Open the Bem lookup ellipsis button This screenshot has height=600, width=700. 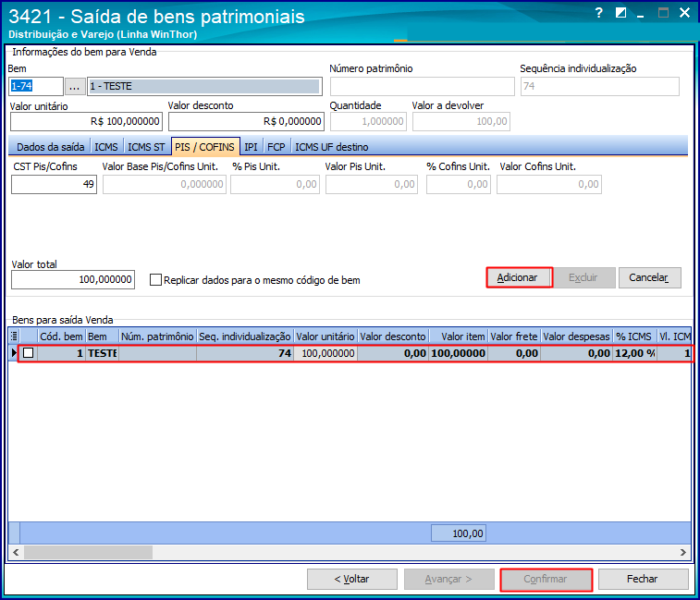click(x=75, y=86)
